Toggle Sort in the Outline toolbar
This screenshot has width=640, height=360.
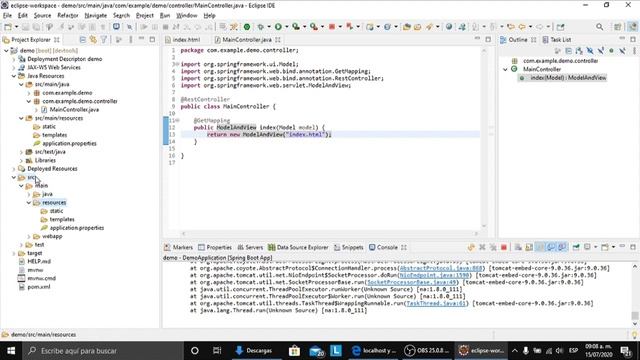coord(579,51)
